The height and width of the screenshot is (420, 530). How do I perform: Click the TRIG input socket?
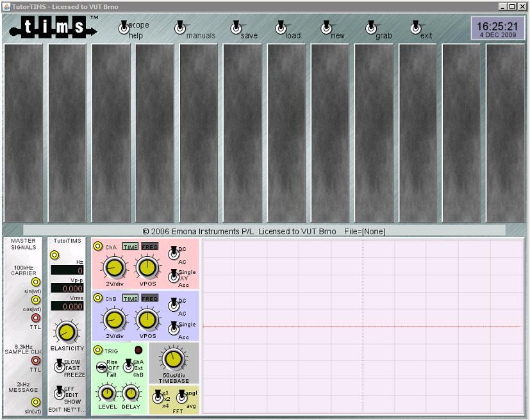point(98,350)
